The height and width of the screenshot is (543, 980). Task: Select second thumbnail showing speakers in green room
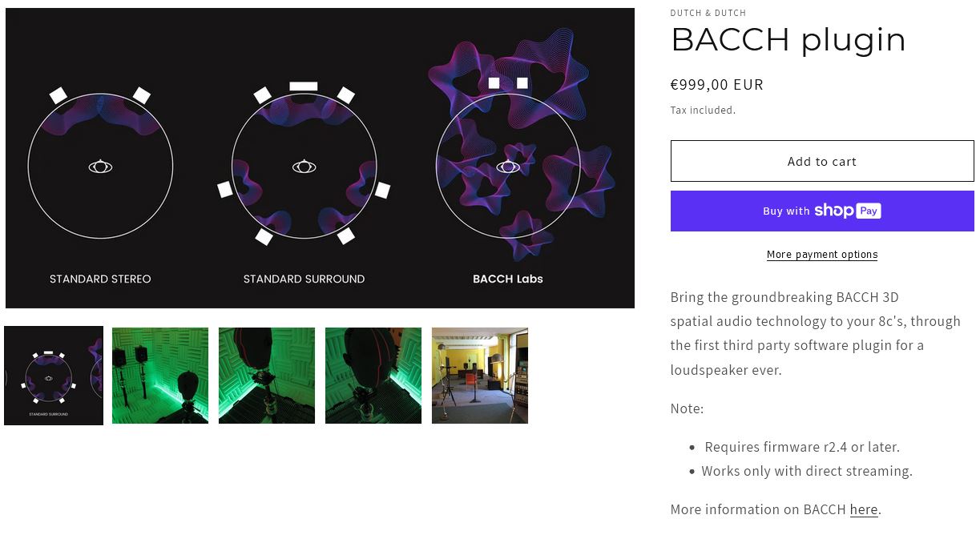pyautogui.click(x=160, y=376)
